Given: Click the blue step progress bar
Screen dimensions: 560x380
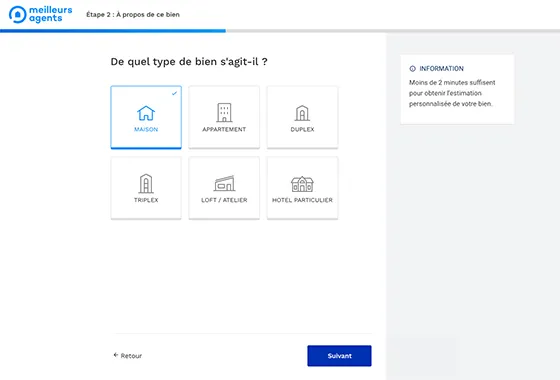Looking at the screenshot, I should click(x=113, y=31).
